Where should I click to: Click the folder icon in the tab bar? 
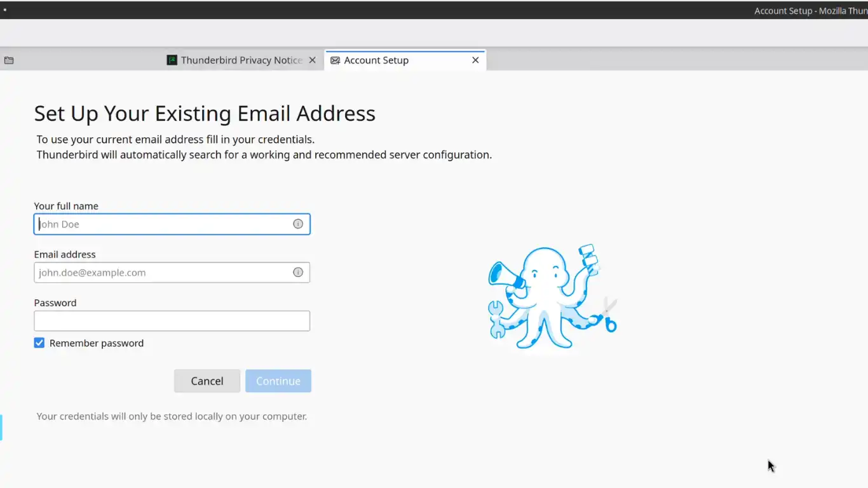[x=9, y=60]
